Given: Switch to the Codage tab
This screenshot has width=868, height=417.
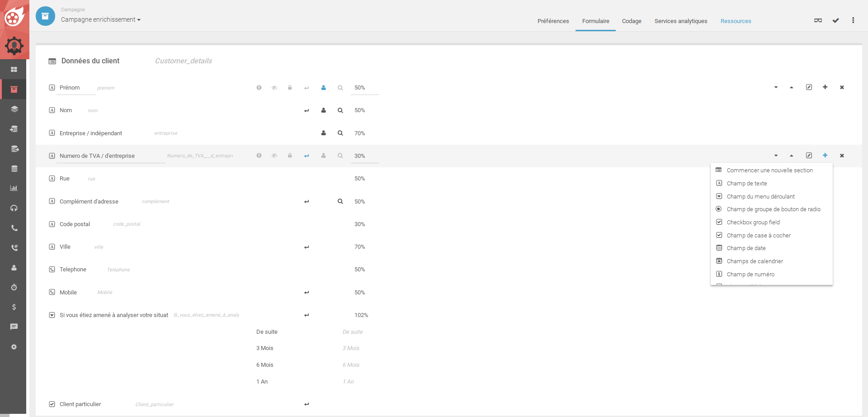Looking at the screenshot, I should click(632, 21).
